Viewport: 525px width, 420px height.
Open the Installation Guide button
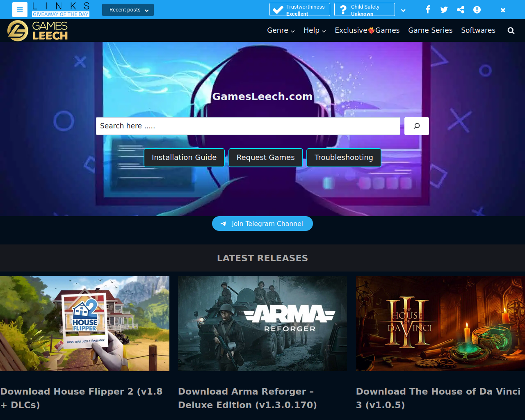(x=184, y=157)
